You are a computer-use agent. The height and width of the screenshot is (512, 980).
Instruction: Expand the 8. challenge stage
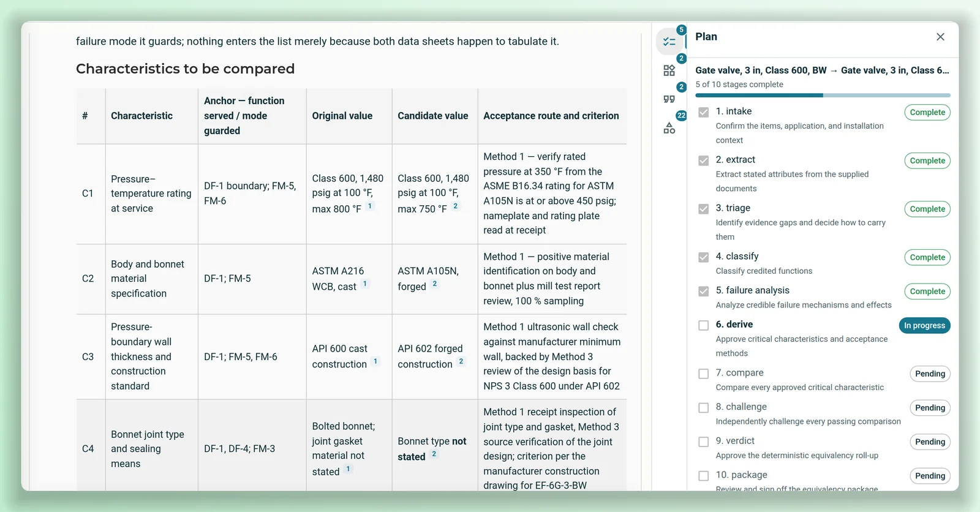[741, 407]
